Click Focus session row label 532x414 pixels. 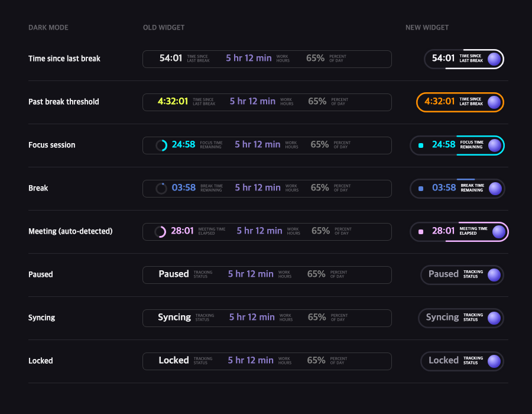[51, 145]
